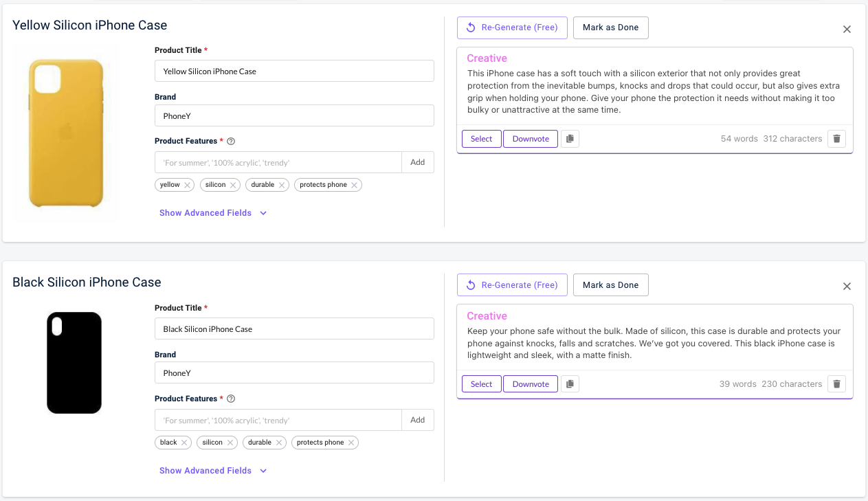
Task: Delete the yellow case Creative output
Action: click(836, 138)
